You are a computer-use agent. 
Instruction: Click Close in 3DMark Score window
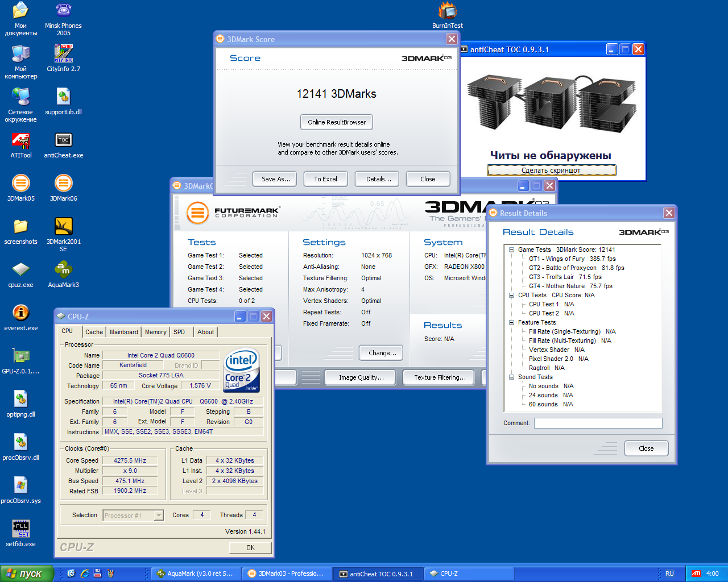[428, 179]
